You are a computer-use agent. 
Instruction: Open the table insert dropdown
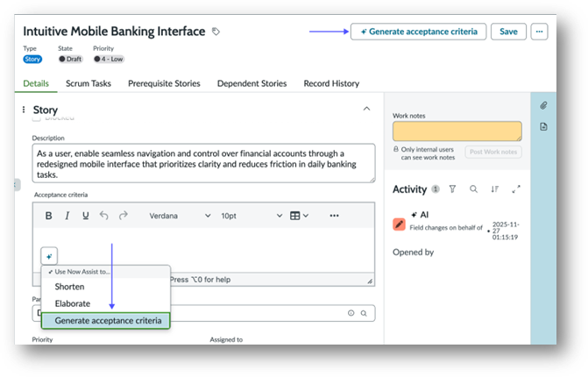tap(299, 216)
